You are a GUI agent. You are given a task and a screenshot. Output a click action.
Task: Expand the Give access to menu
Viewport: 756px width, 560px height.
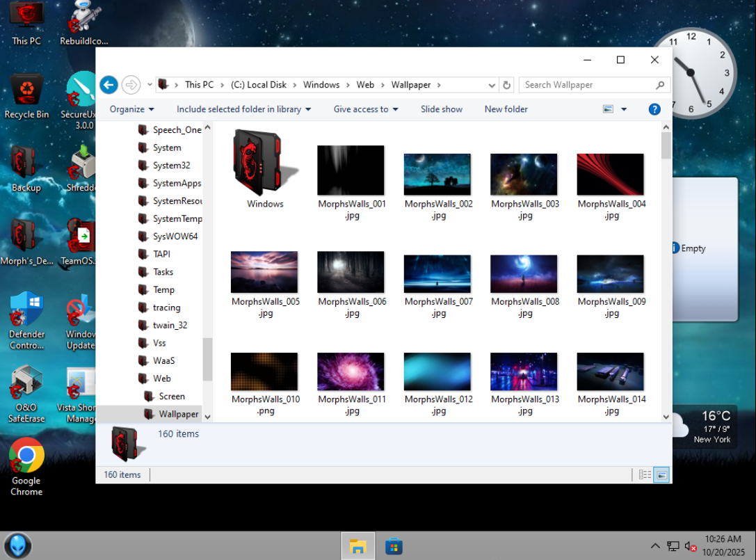[366, 109]
